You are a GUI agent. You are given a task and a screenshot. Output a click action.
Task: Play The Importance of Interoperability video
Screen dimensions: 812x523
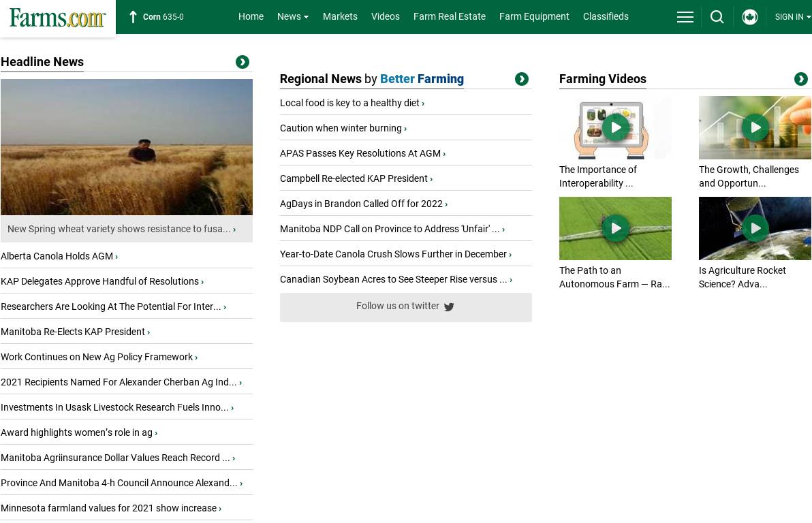(615, 127)
